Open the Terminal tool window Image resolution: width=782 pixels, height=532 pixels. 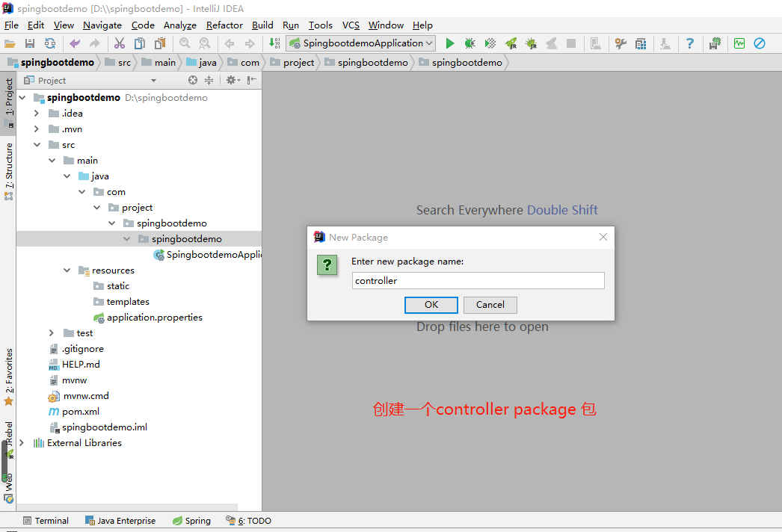[46, 521]
